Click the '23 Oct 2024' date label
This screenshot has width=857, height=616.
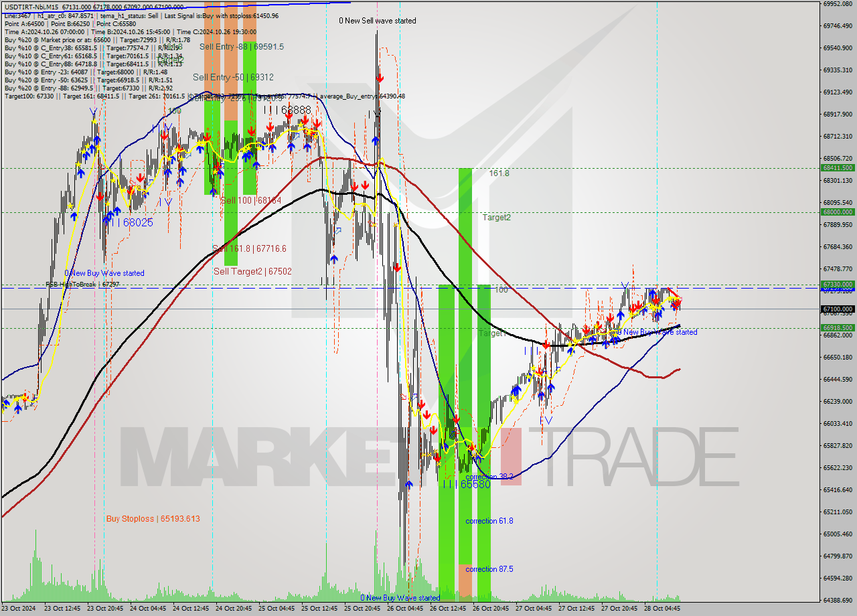pos(18,609)
